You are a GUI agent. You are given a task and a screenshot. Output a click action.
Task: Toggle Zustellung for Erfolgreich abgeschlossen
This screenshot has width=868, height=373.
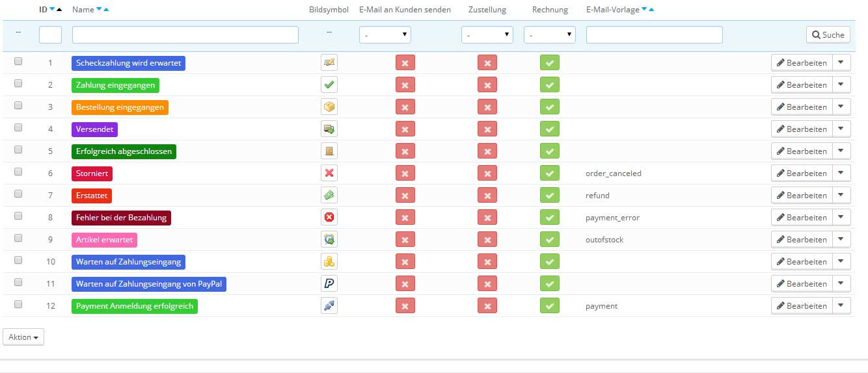[x=487, y=151]
